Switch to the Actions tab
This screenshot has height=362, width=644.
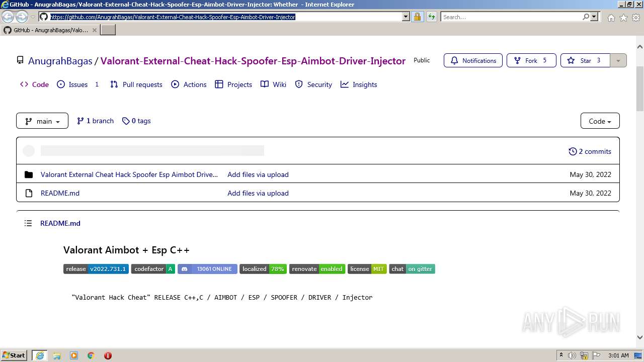pyautogui.click(x=189, y=84)
